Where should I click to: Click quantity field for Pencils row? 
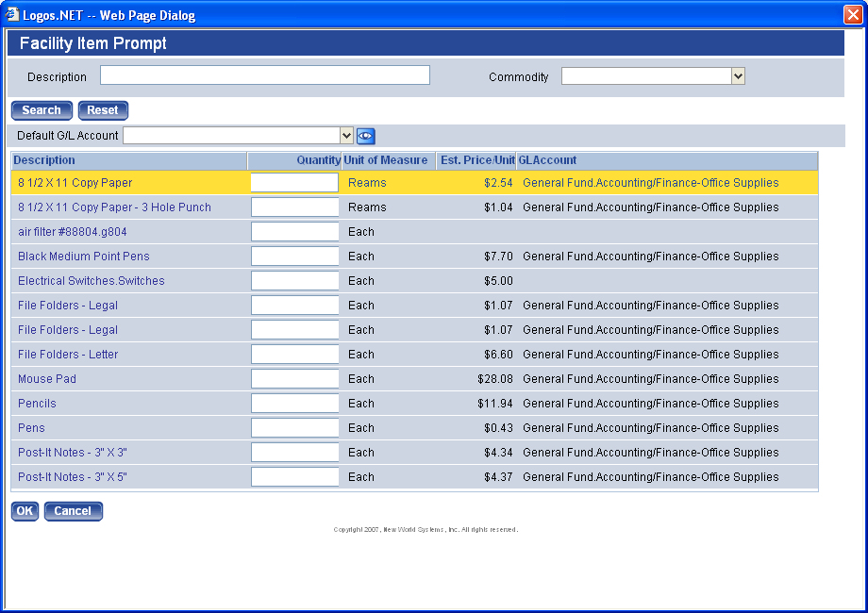pos(294,404)
